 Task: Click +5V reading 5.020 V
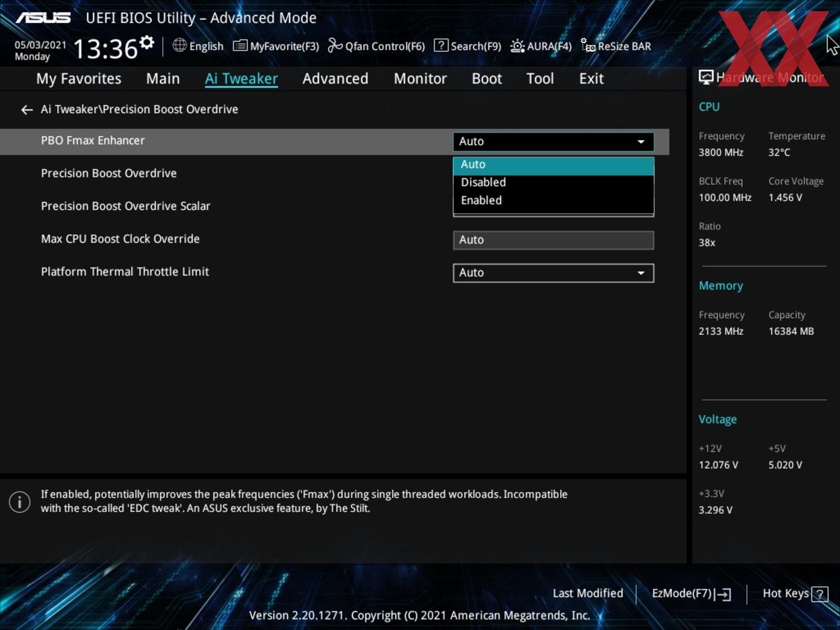point(785,465)
